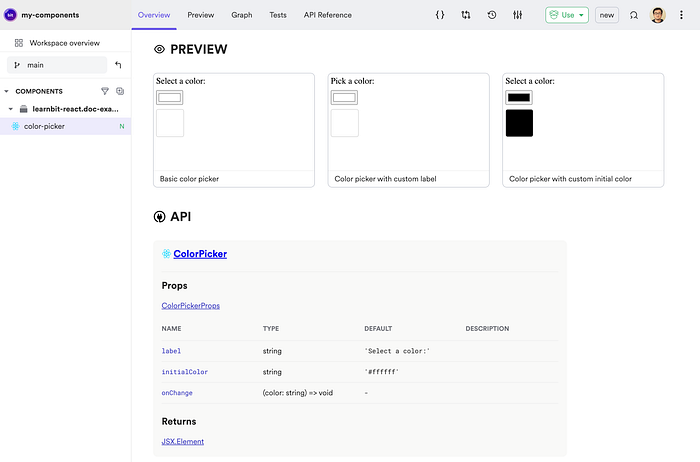
Task: Collapse the COMPONENTS section arrow
Action: point(6,91)
